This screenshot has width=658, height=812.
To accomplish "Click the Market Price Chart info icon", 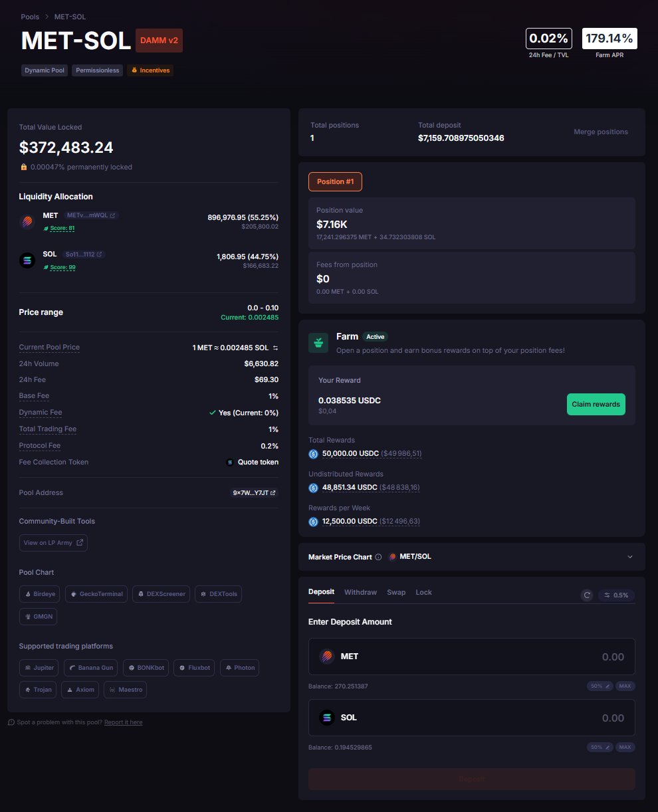I will pos(378,557).
